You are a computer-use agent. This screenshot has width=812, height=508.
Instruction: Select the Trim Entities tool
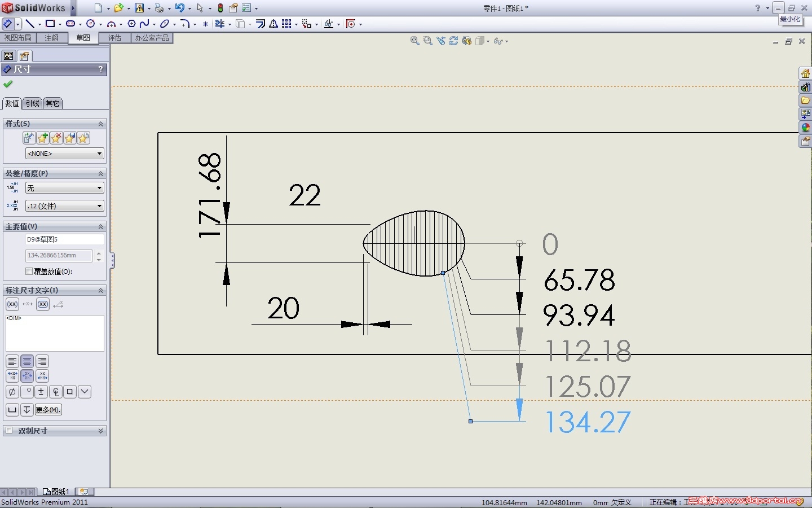coord(220,24)
